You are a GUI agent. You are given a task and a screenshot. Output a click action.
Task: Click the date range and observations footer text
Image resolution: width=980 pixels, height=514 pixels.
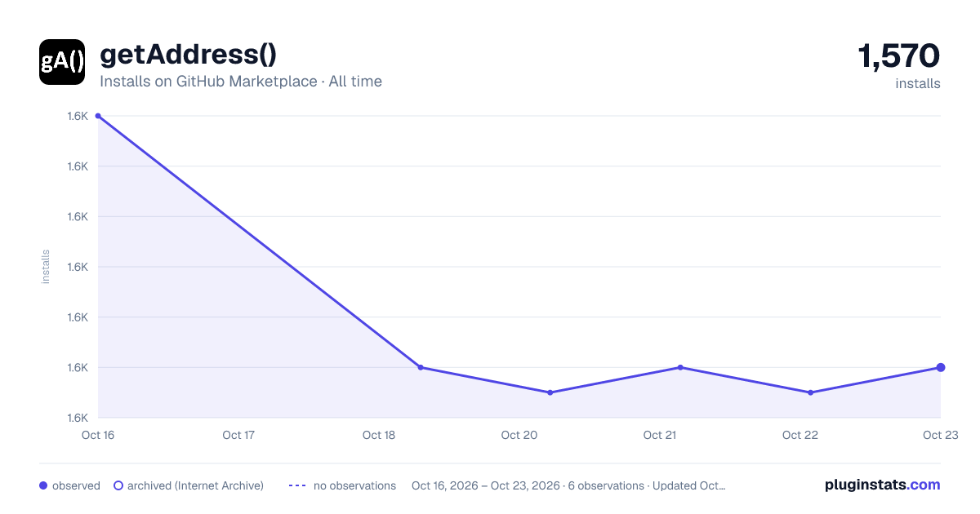click(x=568, y=485)
